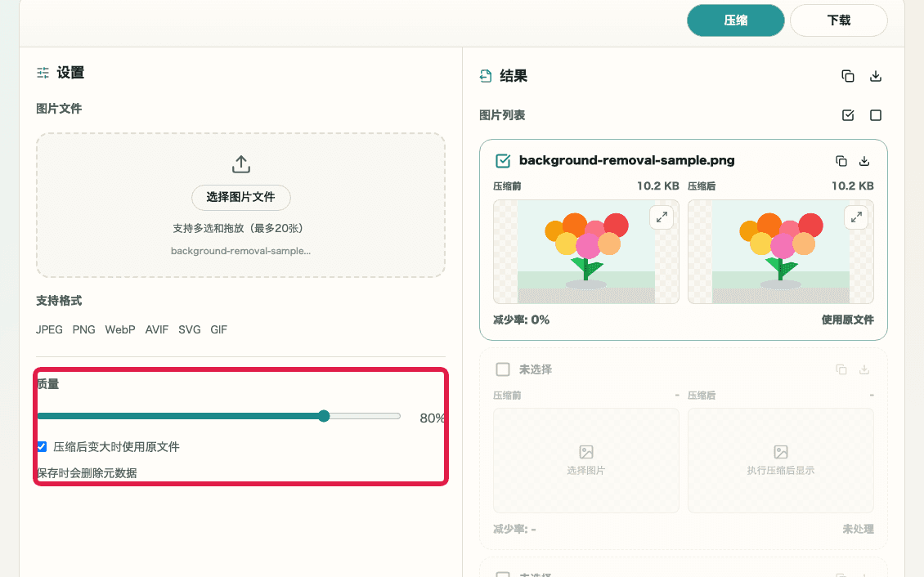Uncheck background-removal-sample.png checkbox

503,161
